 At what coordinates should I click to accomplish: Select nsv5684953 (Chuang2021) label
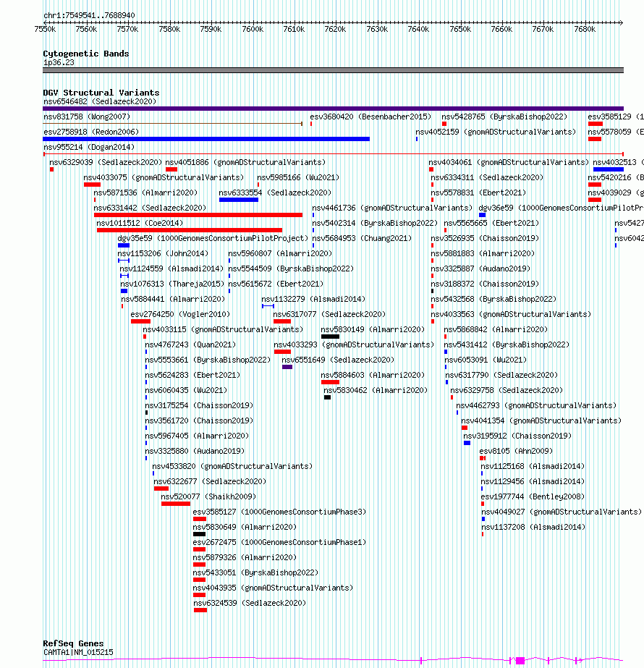coord(362,239)
